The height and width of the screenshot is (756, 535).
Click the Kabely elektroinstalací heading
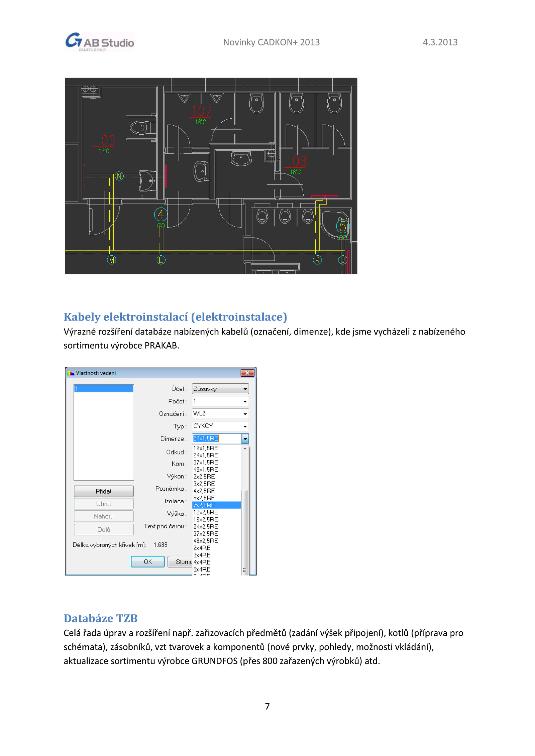tap(176, 317)
